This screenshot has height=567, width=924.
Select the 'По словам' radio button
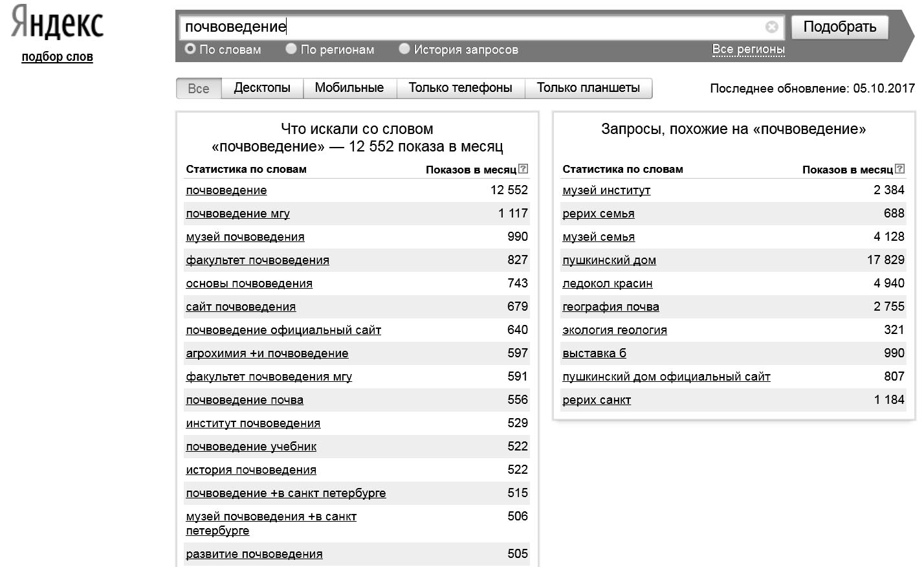coord(190,49)
